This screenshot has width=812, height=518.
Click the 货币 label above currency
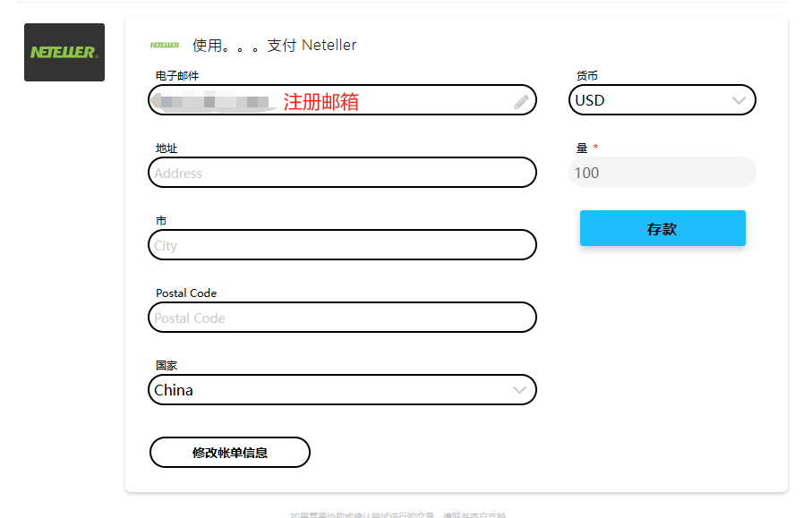pos(587,76)
